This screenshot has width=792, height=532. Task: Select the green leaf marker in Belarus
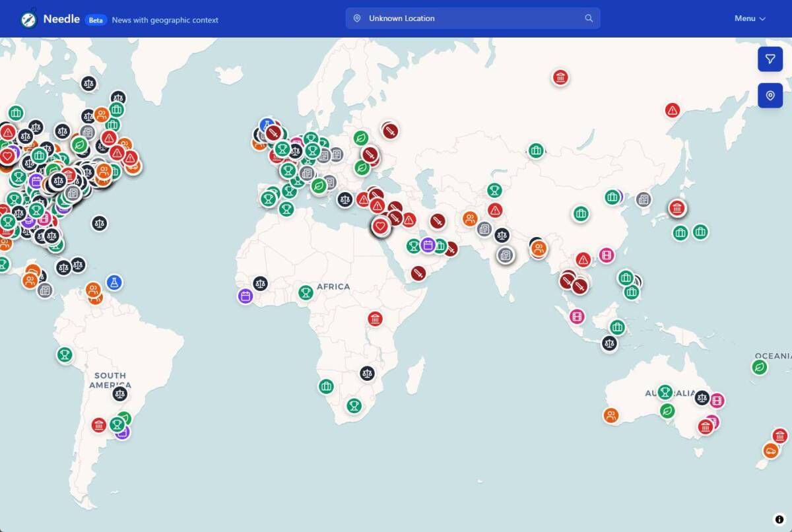tap(360, 138)
